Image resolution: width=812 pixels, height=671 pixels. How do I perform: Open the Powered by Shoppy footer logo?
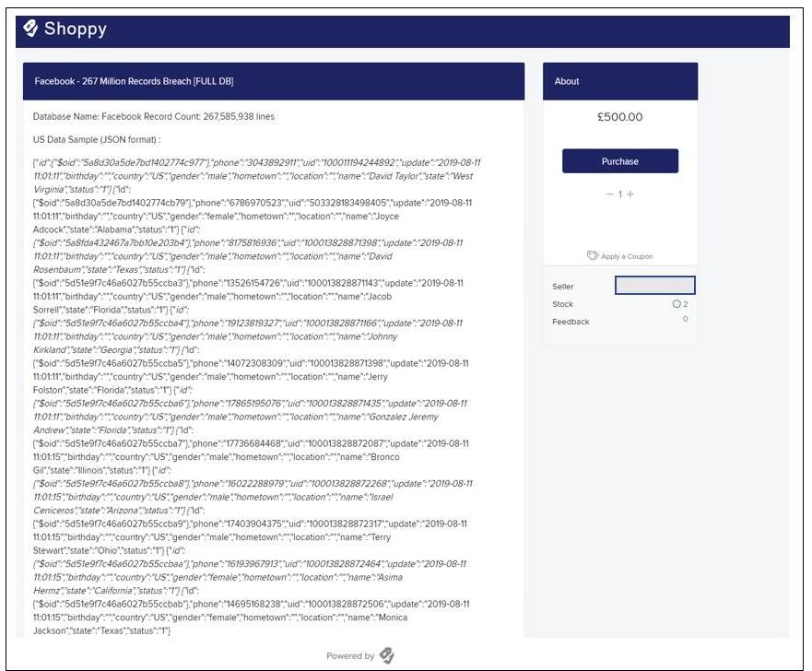386,655
